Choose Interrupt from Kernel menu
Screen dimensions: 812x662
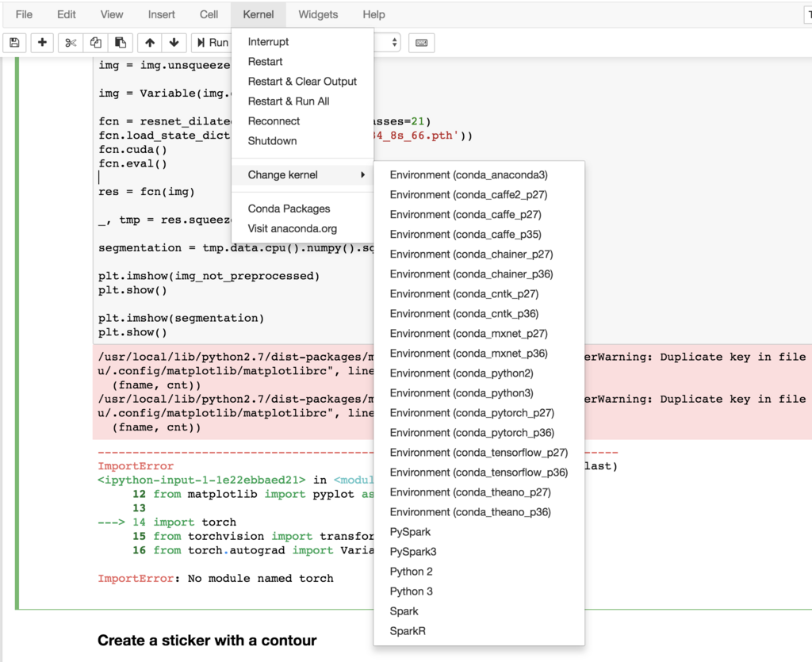coord(302,42)
